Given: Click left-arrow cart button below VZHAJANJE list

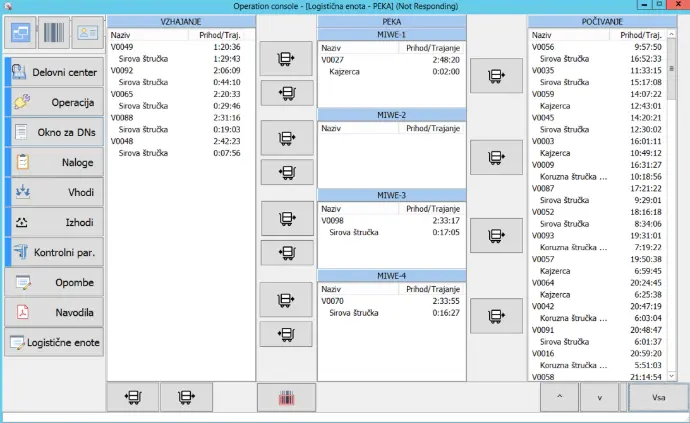Looking at the screenshot, I should [x=132, y=397].
